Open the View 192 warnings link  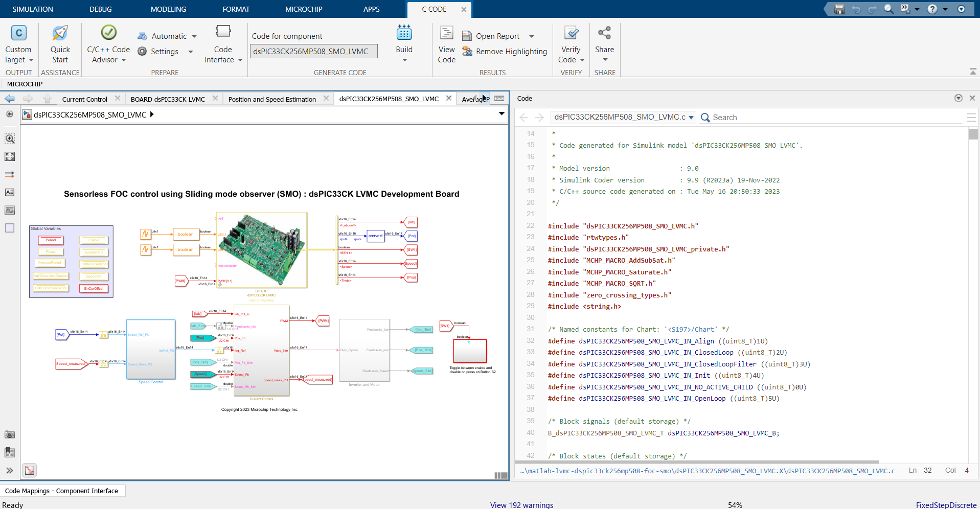click(x=521, y=505)
